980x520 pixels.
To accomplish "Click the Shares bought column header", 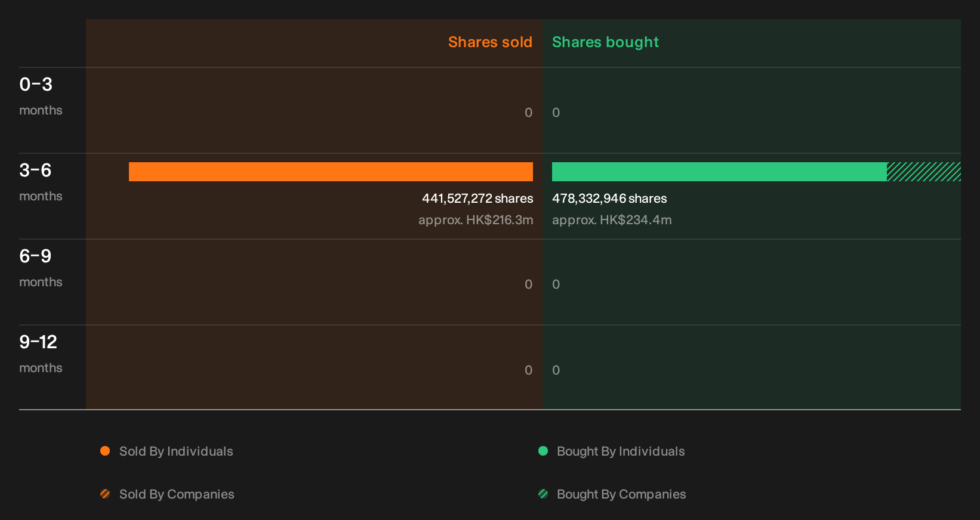I will coord(605,42).
